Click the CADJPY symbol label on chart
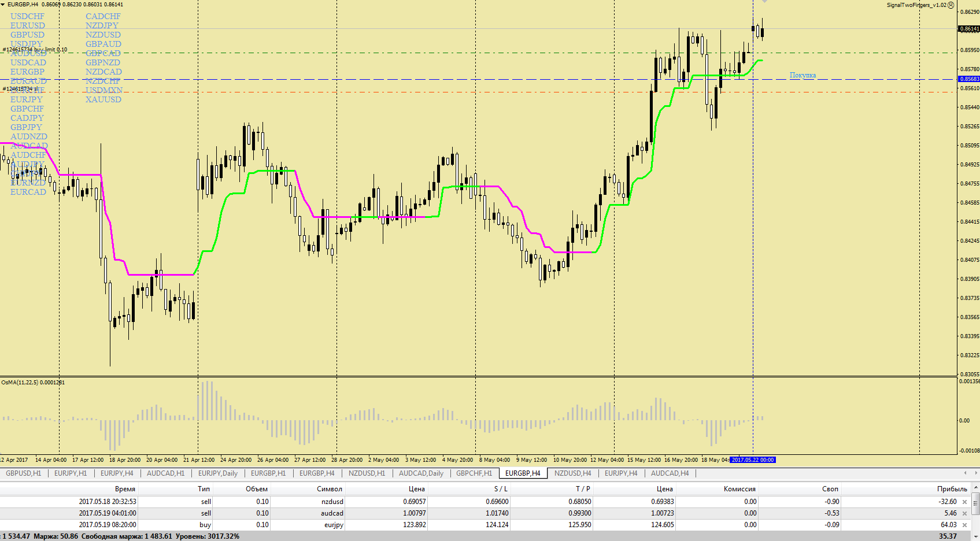Screen dimensions: 980x541 [27, 118]
